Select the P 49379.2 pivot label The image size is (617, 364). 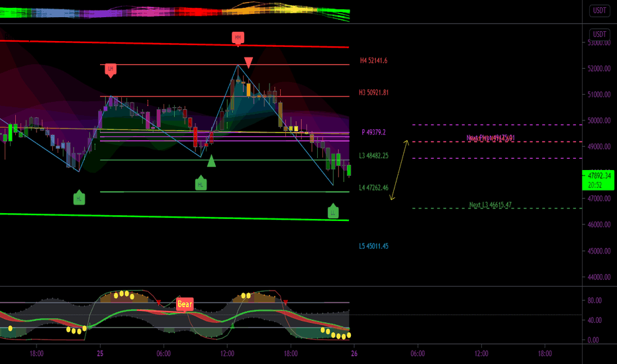(373, 132)
